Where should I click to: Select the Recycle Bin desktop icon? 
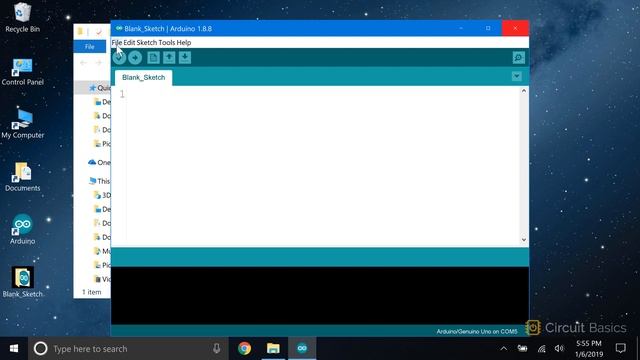(22, 18)
